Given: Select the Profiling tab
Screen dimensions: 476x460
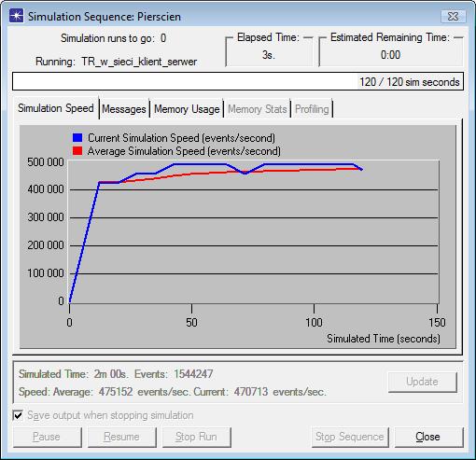Looking at the screenshot, I should (x=312, y=109).
